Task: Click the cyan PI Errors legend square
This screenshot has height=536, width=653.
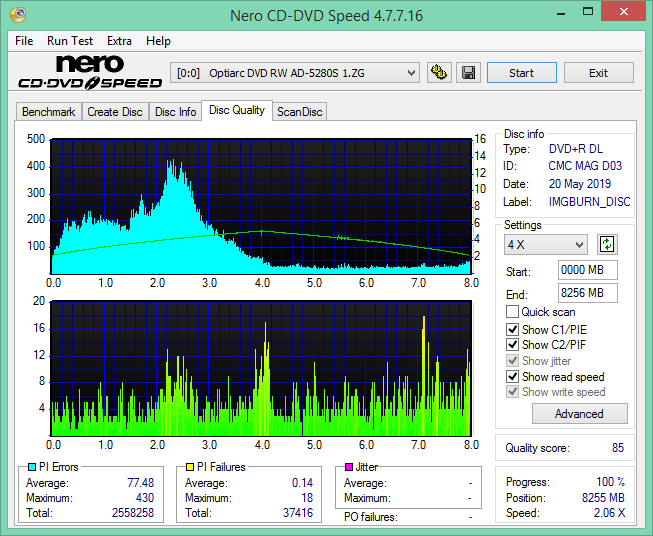Action: [x=32, y=467]
